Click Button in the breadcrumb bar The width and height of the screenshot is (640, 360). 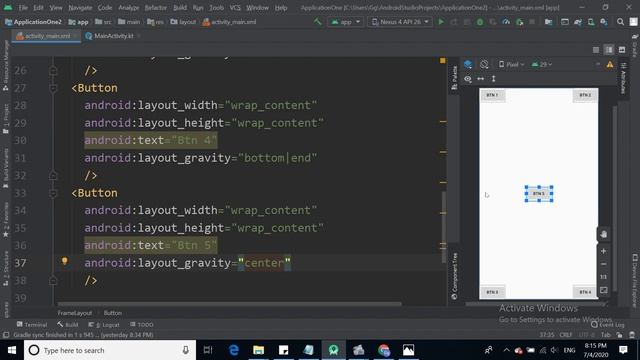pos(113,313)
